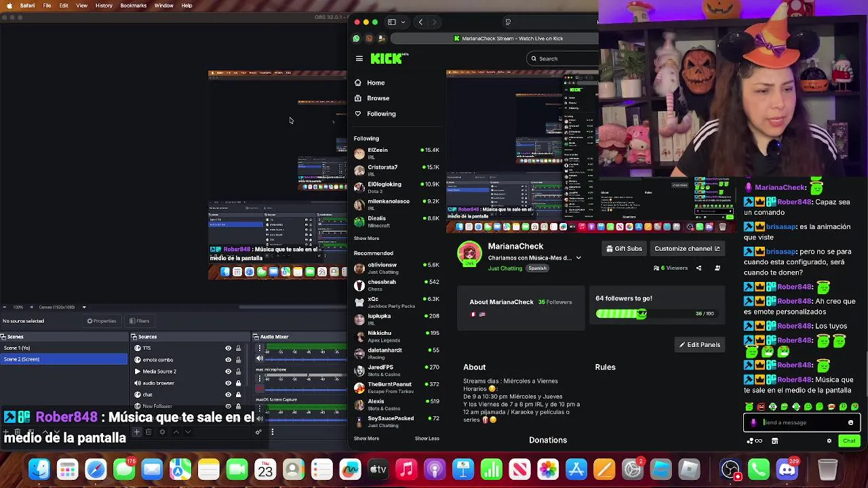Expand Following list with Show More
This screenshot has width=868, height=488.
[x=366, y=239]
